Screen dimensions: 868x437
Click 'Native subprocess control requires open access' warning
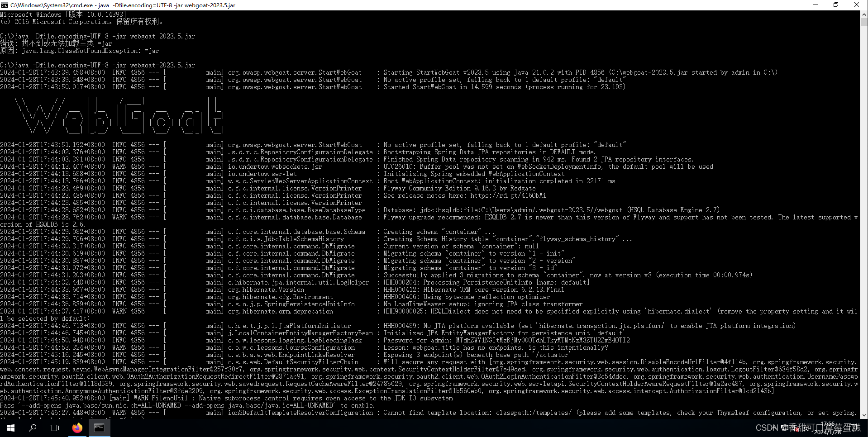326,398
